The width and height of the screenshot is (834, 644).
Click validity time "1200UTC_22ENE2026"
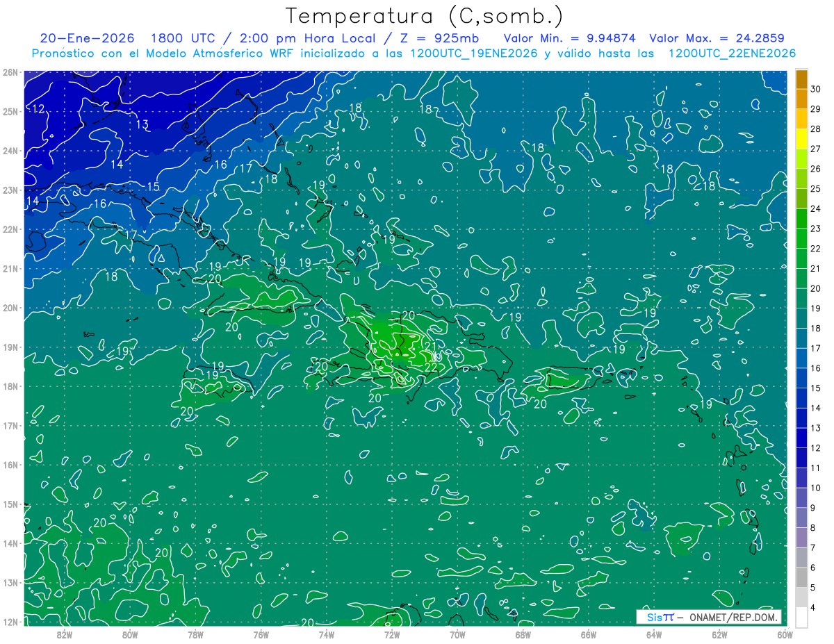coord(732,53)
